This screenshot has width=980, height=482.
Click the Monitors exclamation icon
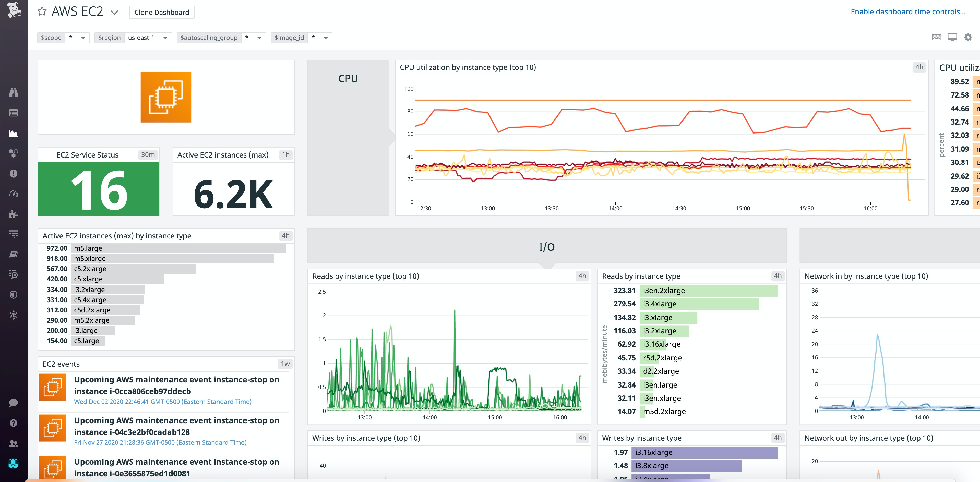tap(13, 174)
